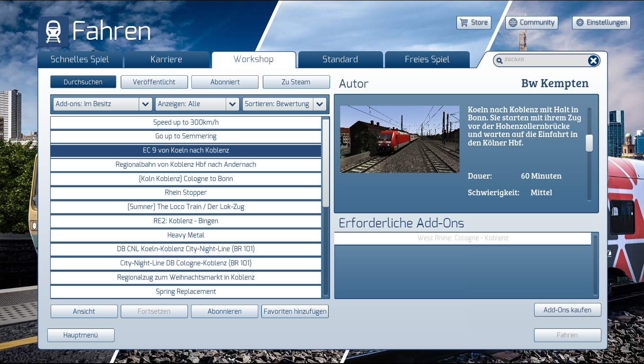Return via the Hauptmenü button

[x=80, y=335]
